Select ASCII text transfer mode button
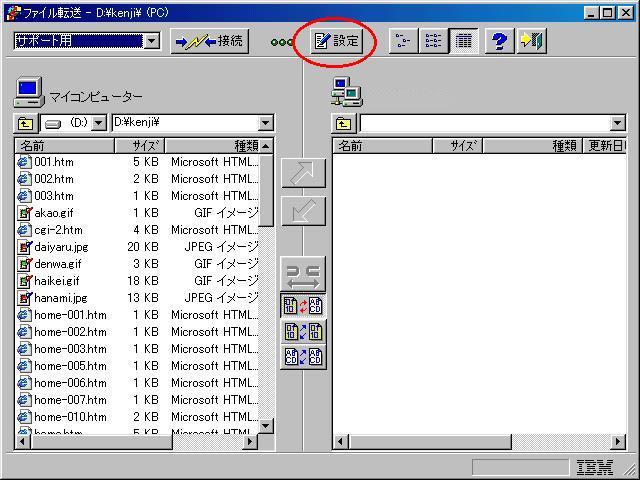This screenshot has height=480, width=640. tap(303, 356)
